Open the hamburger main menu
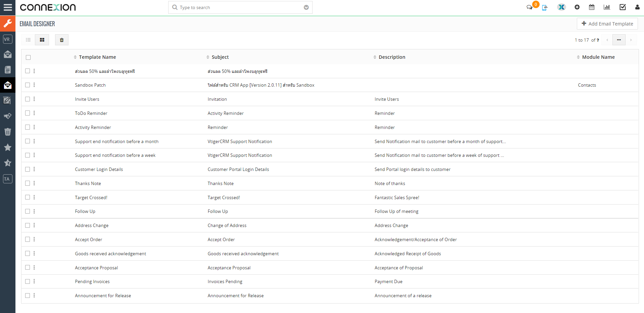Image resolution: width=644 pixels, height=313 pixels. tap(8, 7)
